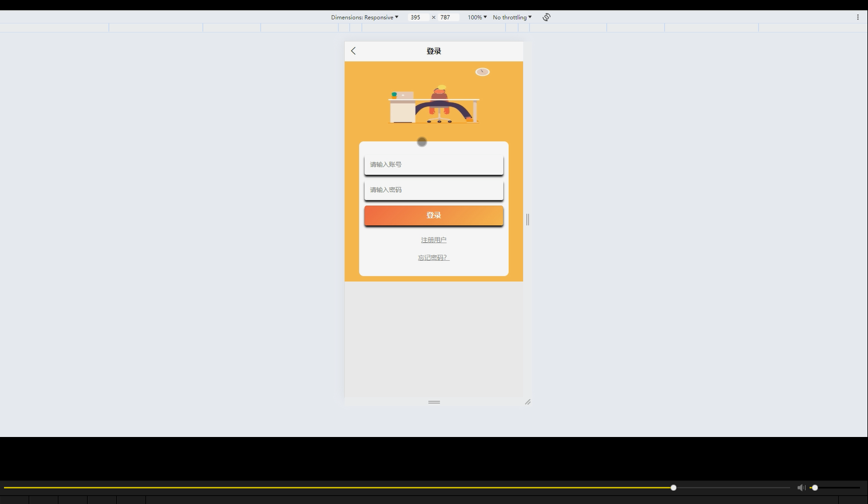
Task: Go back using the header arrow
Action: coord(353,51)
